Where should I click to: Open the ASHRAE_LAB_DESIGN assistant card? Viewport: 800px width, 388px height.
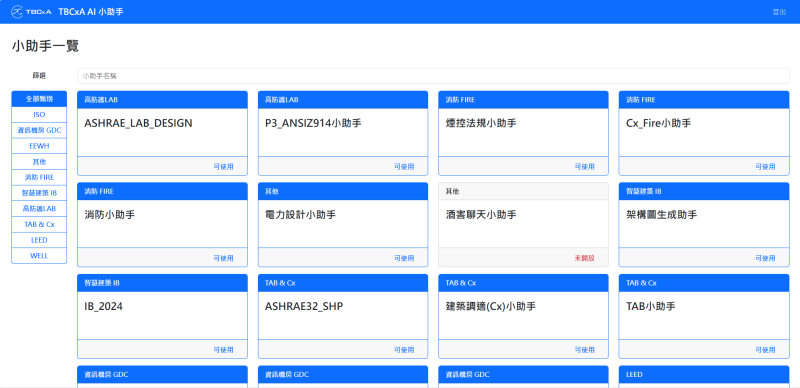click(x=162, y=133)
